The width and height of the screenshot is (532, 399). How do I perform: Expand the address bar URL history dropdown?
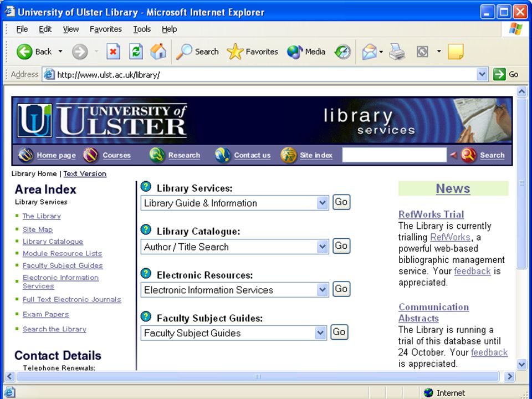tap(482, 74)
